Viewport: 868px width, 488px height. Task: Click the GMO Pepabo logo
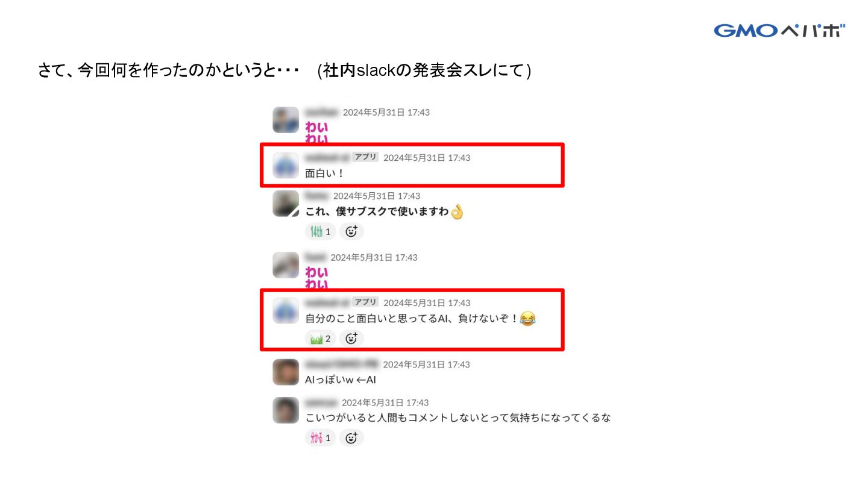coord(779,31)
